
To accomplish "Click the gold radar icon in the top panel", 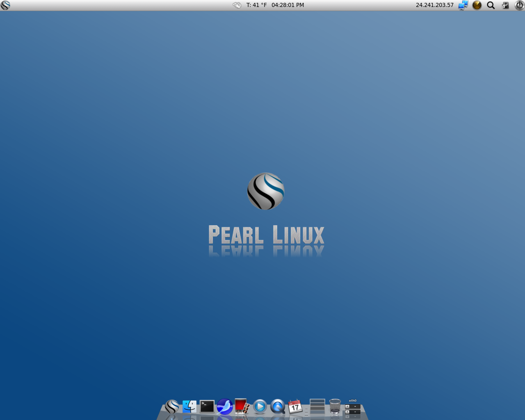I will (477, 5).
